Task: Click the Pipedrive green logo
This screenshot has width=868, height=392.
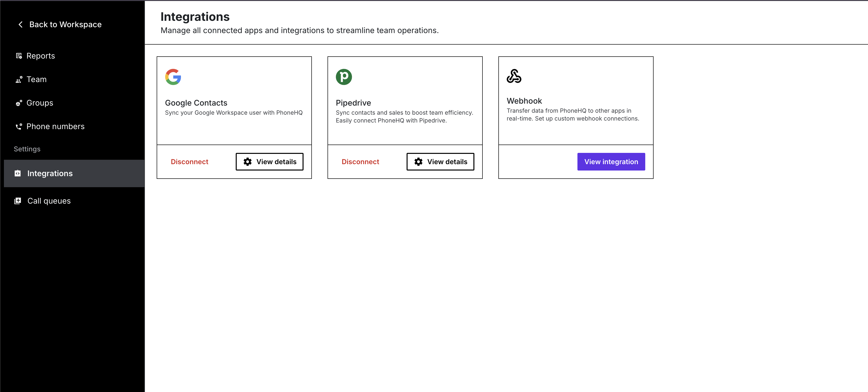Action: [x=344, y=77]
